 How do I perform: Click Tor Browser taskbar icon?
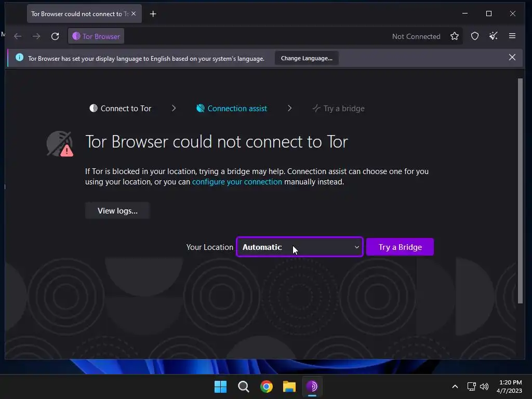[312, 387]
